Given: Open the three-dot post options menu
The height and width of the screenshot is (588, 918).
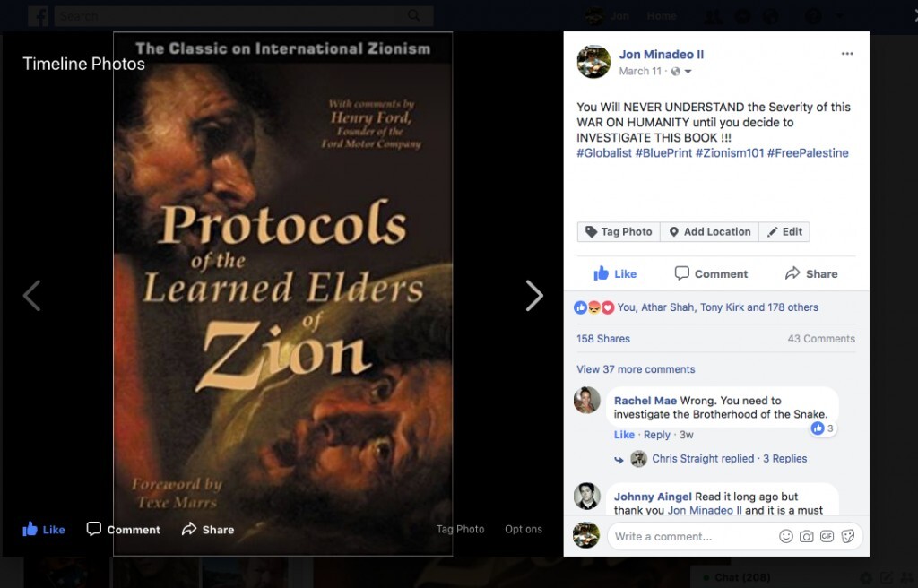Looking at the screenshot, I should coord(846,54).
